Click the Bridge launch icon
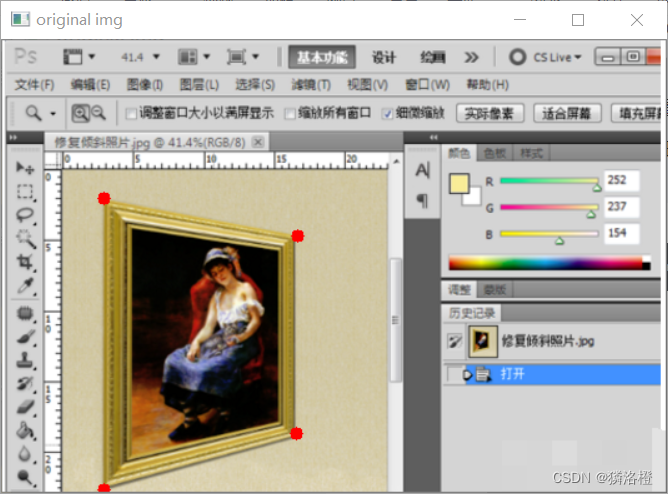Screen dimensions: 668x494 pyautogui.click(x=72, y=56)
